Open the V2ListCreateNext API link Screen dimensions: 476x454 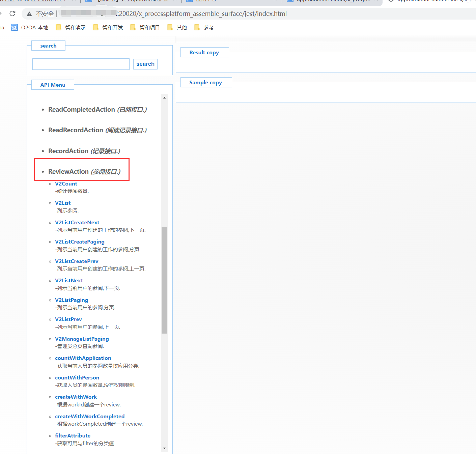click(77, 223)
